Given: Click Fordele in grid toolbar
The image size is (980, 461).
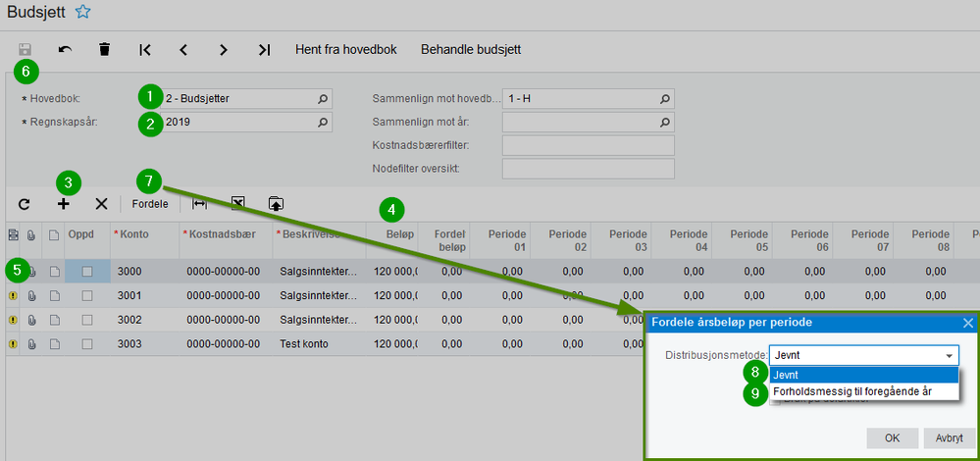Looking at the screenshot, I should (x=150, y=204).
